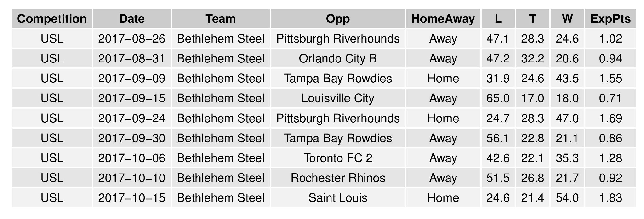This screenshot has width=644, height=219.
Task: Select the 2017-09-24 date cell
Action: tap(132, 118)
